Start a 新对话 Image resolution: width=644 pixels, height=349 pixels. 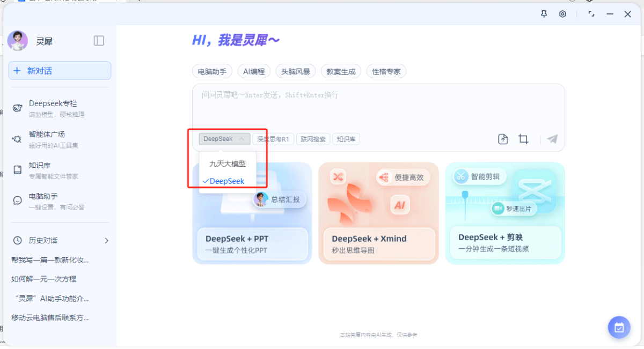coord(60,71)
